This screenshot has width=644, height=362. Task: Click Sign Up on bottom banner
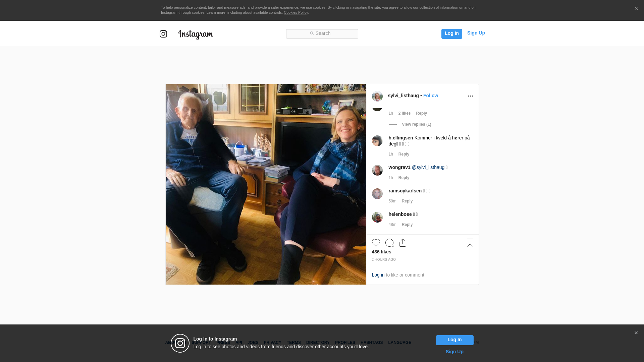454,352
